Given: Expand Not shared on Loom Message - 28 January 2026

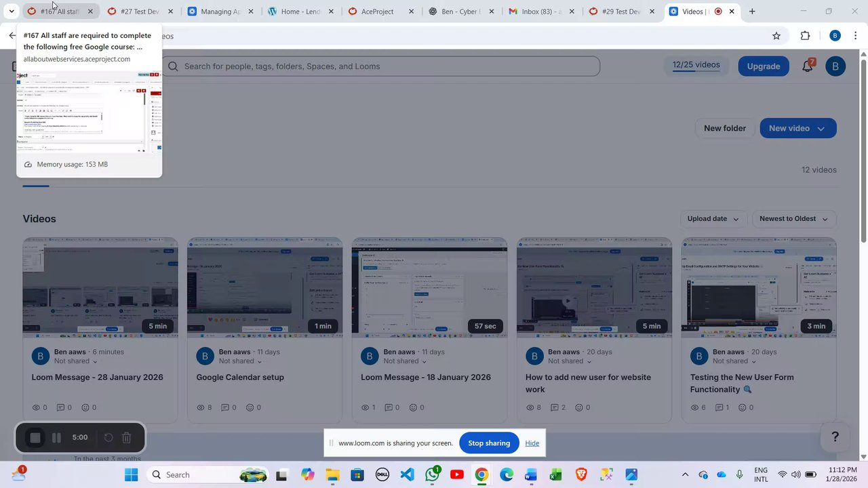Looking at the screenshot, I should tap(94, 362).
